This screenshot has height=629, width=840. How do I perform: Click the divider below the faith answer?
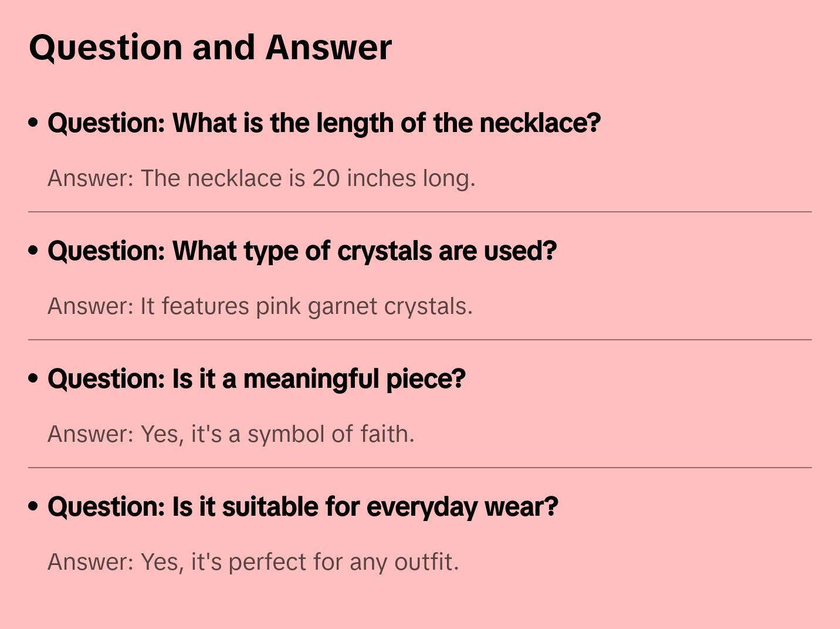420,468
